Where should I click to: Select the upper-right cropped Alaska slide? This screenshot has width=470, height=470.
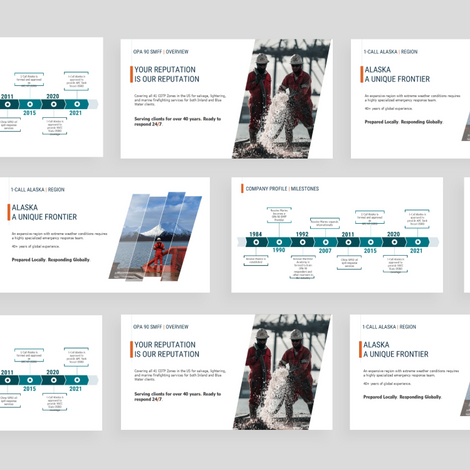410,99
